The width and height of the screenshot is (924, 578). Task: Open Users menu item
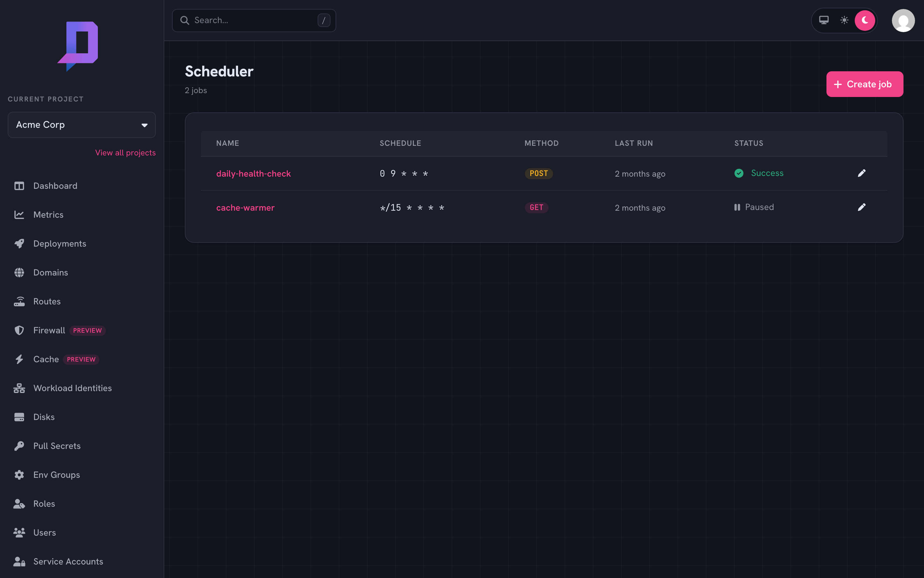tap(45, 532)
